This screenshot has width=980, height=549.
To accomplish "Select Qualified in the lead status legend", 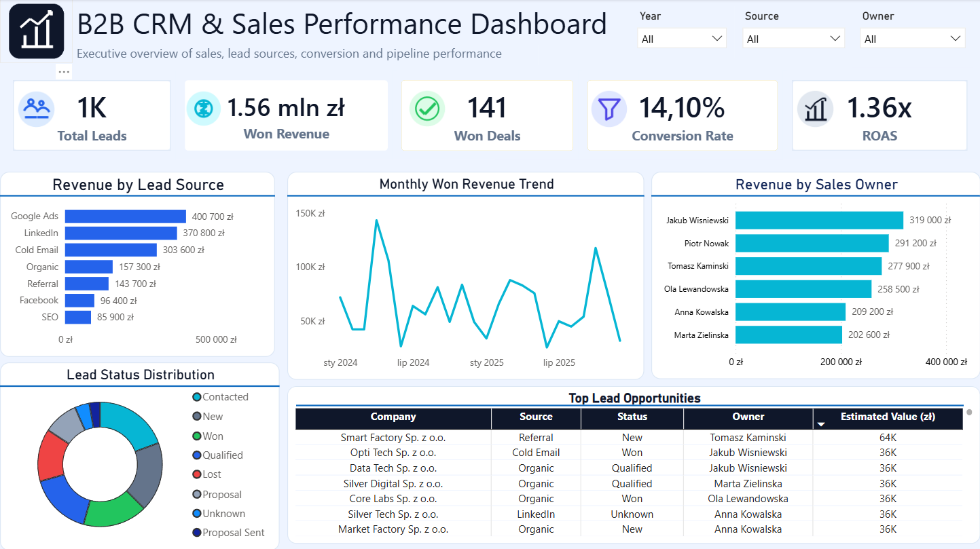I will pyautogui.click(x=218, y=455).
